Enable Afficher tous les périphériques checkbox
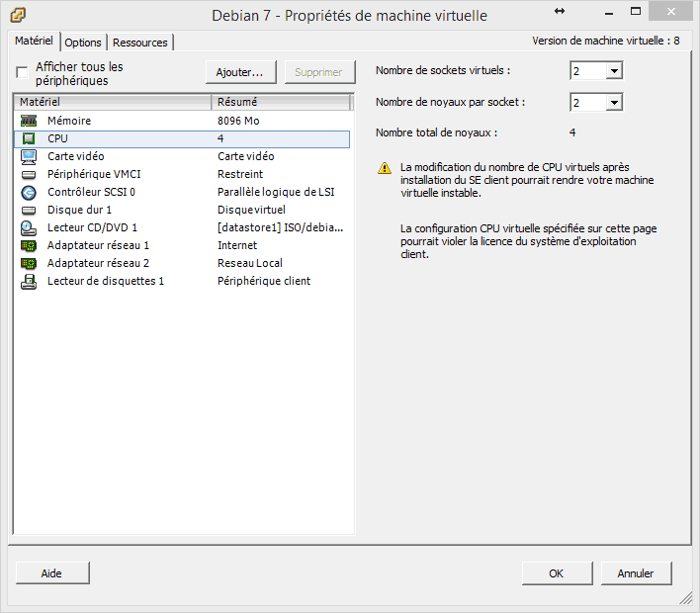Screen dimensions: 700x613 (22, 73)
